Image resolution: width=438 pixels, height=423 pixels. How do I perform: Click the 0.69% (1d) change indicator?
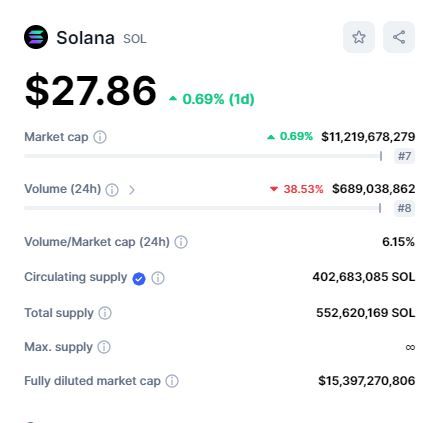(212, 99)
